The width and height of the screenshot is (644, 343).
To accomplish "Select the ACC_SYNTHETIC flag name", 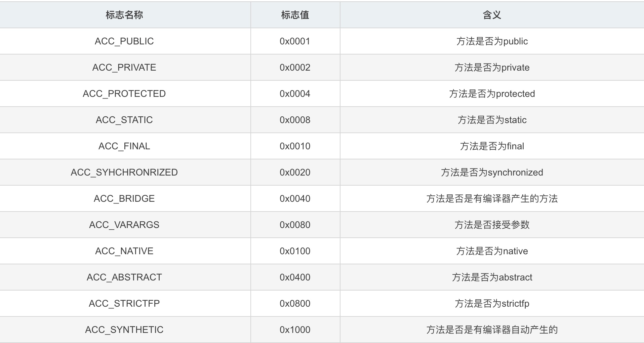I will click(x=124, y=330).
